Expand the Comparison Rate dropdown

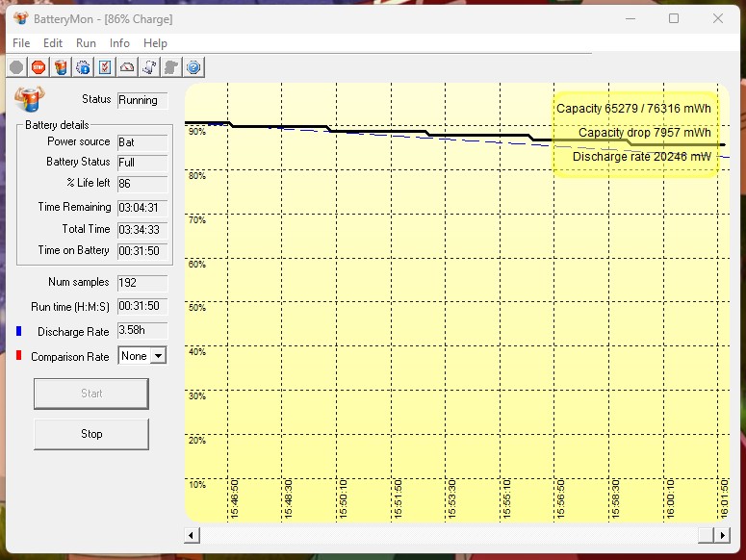(x=158, y=356)
